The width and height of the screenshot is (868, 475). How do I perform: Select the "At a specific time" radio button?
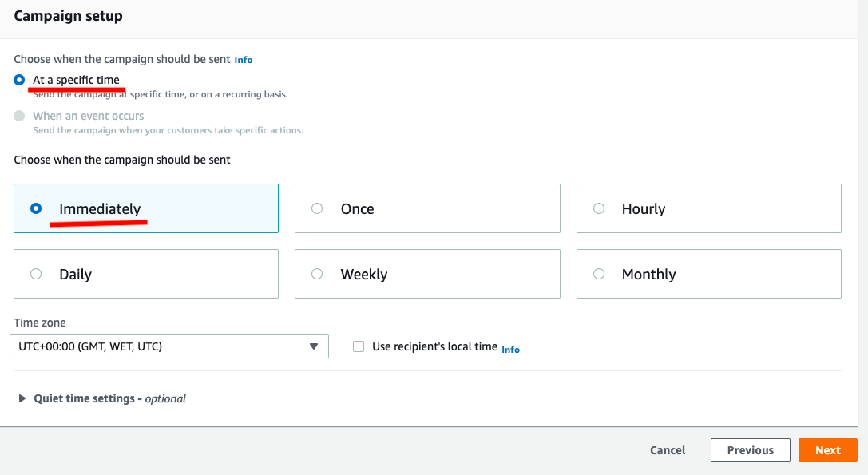[19, 80]
